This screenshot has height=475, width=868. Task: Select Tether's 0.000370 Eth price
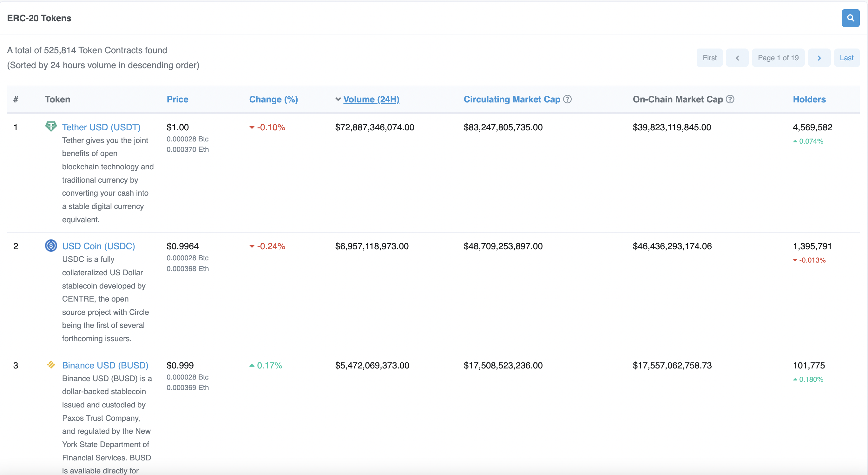point(188,149)
